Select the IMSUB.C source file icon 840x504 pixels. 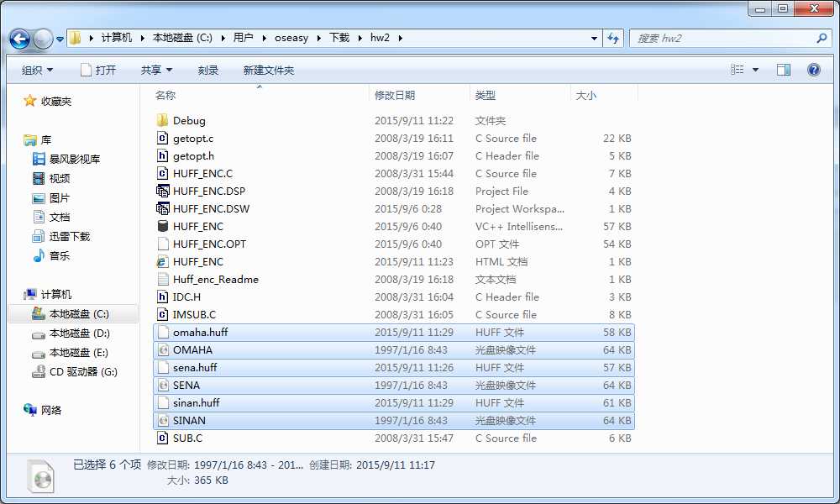pyautogui.click(x=162, y=314)
